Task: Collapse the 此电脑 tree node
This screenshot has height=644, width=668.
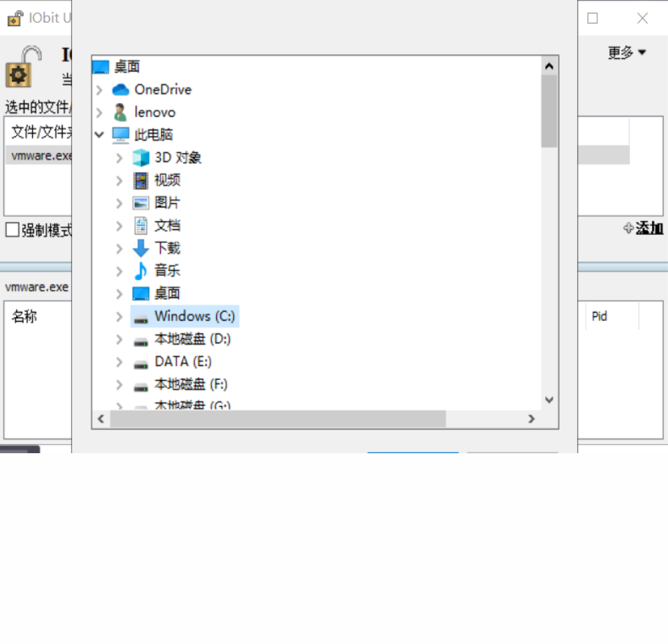Action: pos(99,135)
